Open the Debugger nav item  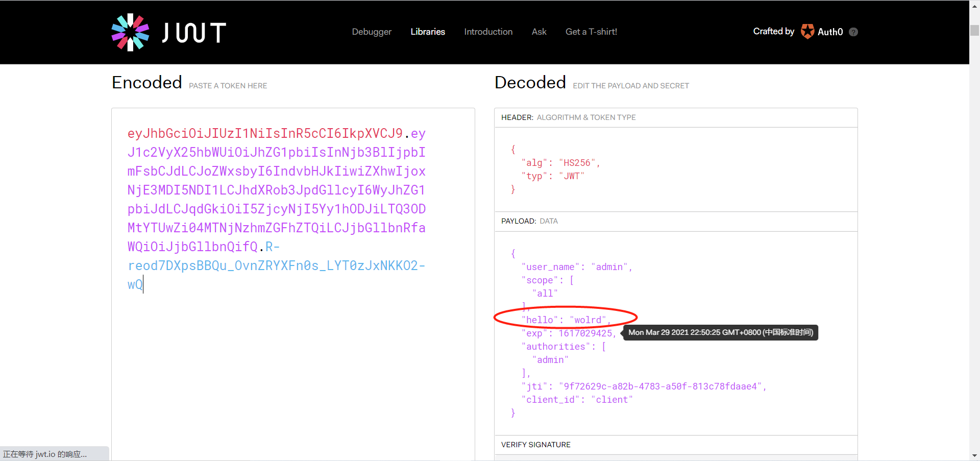click(x=372, y=32)
